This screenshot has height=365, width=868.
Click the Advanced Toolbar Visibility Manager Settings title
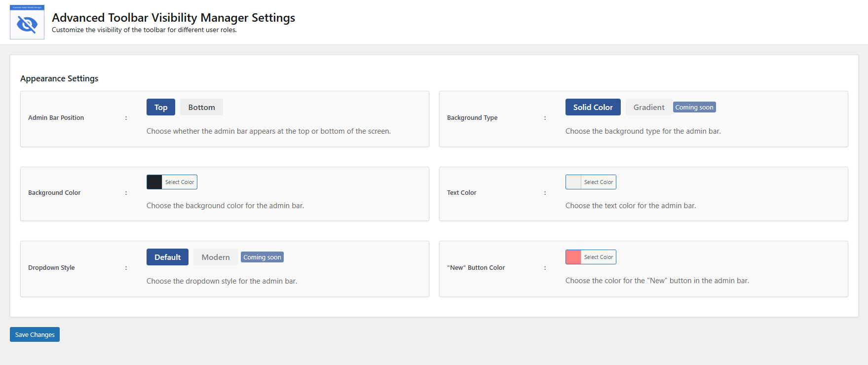click(173, 18)
